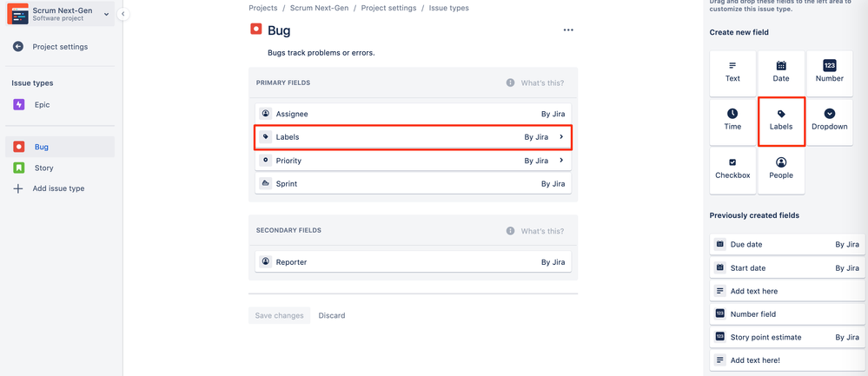
Task: Select the 'Add text here!' field
Action: pyautogui.click(x=787, y=360)
